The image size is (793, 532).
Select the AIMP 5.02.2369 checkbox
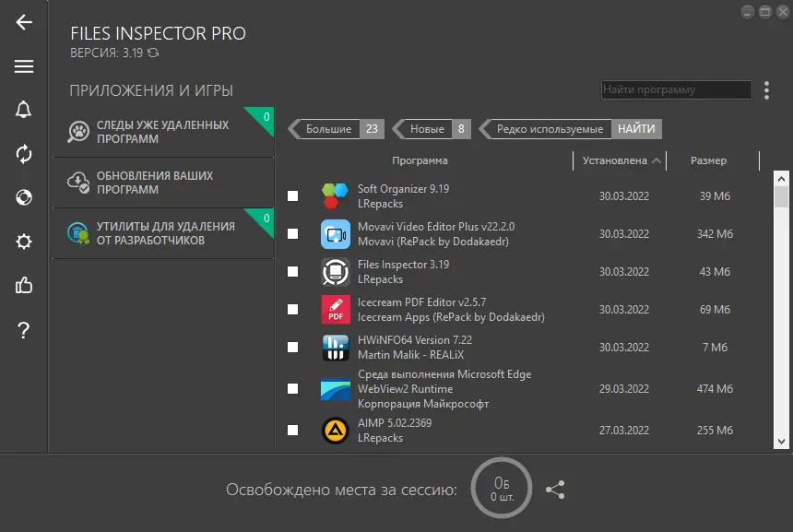(292, 431)
